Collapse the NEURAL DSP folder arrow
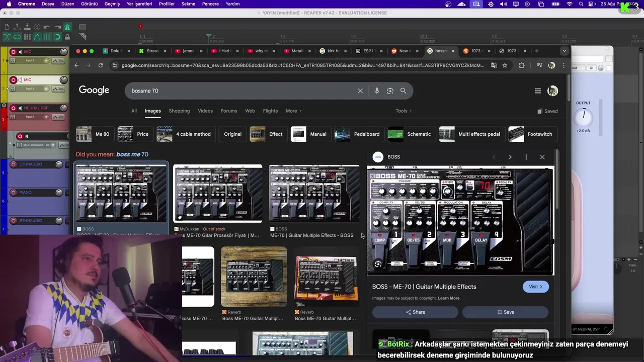Screen dimensions: 644x362 [x=5, y=106]
